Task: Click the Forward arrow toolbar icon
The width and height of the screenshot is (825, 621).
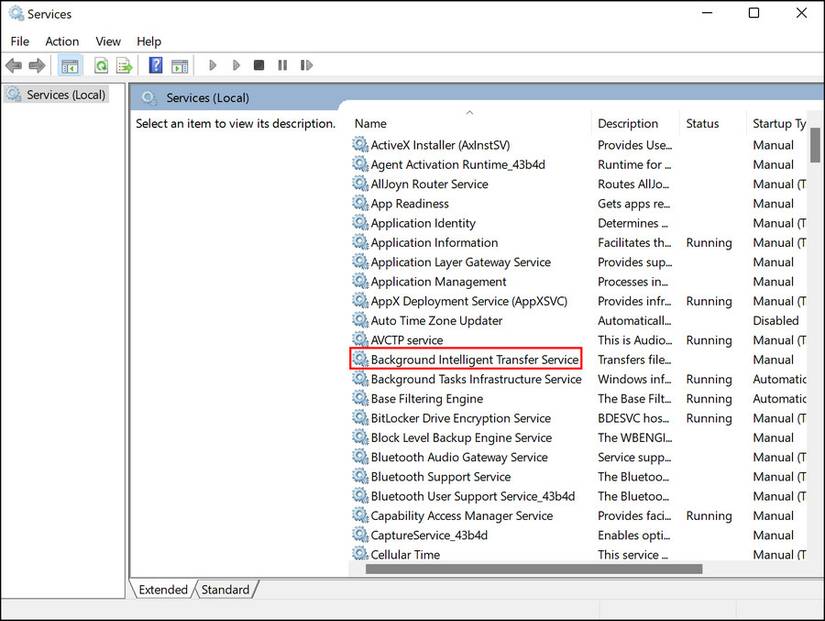Action: pos(37,65)
